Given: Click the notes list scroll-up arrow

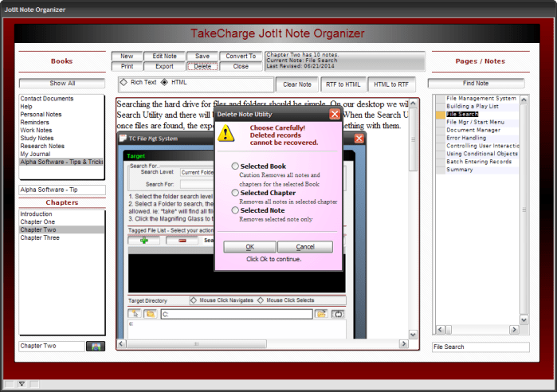Looking at the screenshot, I should point(524,100).
